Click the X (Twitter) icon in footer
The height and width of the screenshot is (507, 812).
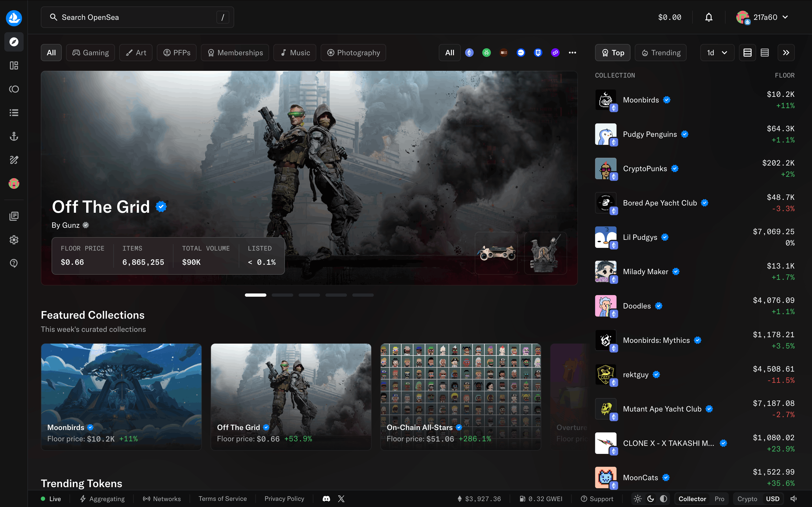(341, 499)
